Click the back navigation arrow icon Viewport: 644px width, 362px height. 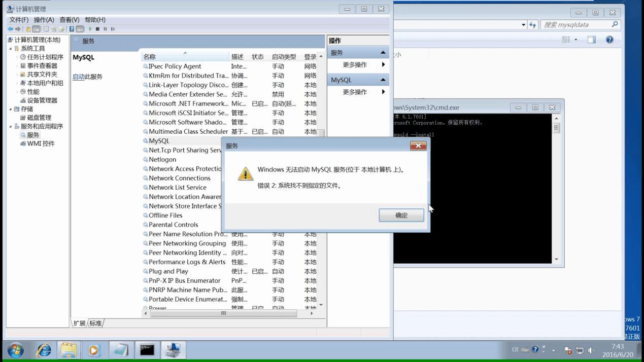pyautogui.click(x=11, y=29)
